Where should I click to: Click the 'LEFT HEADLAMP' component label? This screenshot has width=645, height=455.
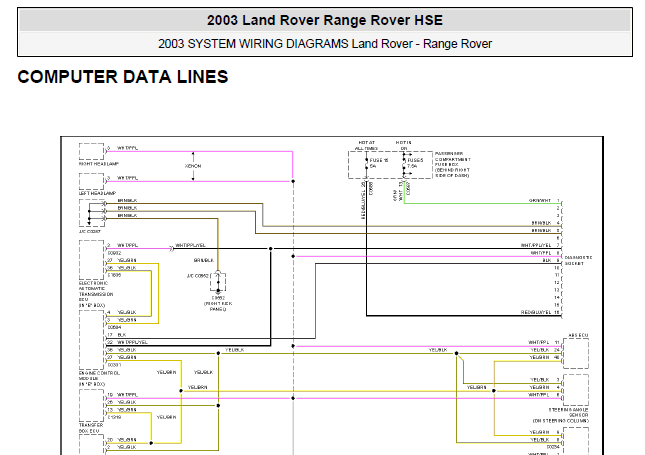tap(97, 193)
